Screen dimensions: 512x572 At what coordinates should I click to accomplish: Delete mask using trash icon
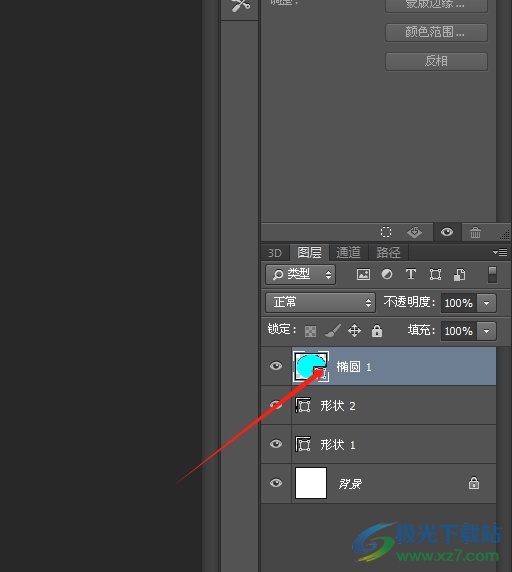(475, 232)
